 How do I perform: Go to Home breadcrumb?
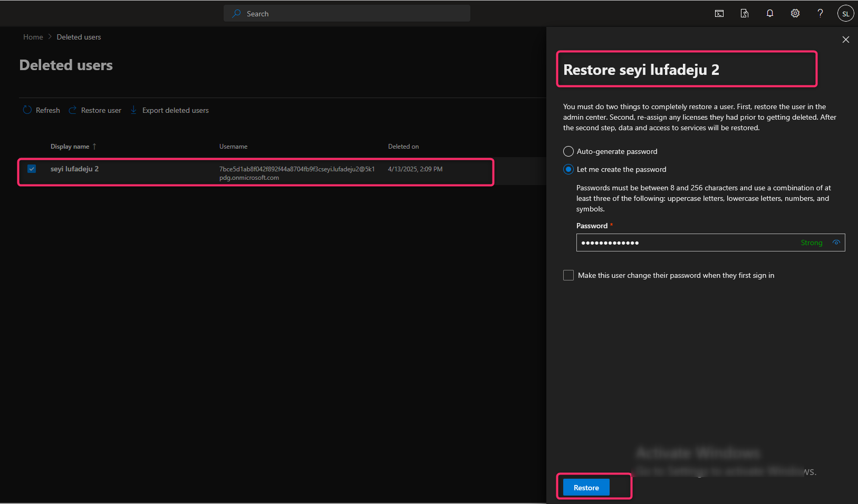[33, 37]
